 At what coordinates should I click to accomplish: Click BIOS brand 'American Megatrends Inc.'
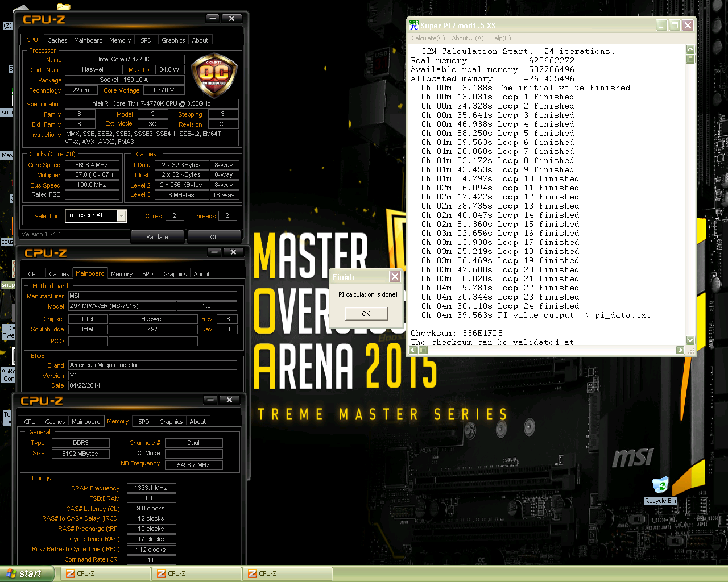pos(152,365)
